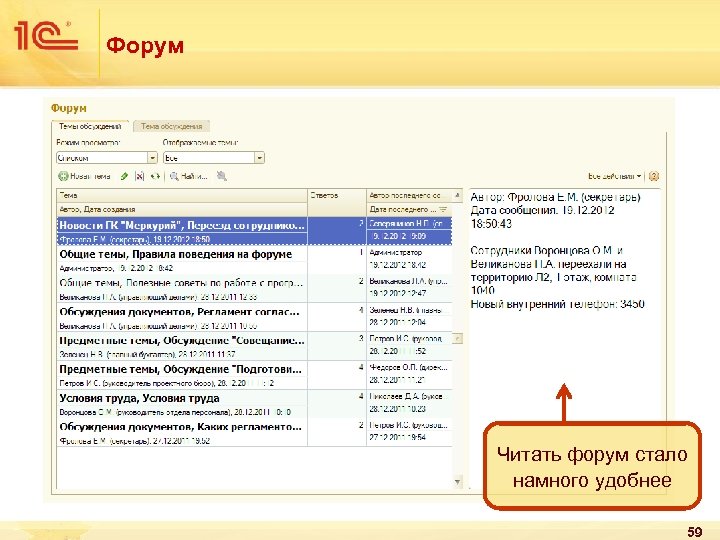Click the mark-for-deletion icon in toolbar
The width and height of the screenshot is (720, 540).
point(140,176)
